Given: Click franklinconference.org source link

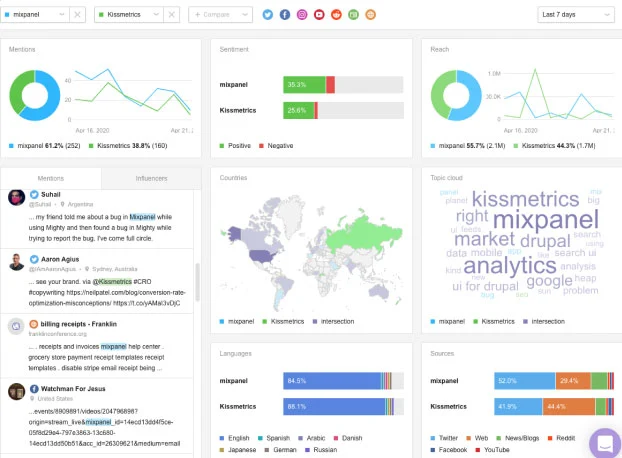Looking at the screenshot, I should point(57,334).
